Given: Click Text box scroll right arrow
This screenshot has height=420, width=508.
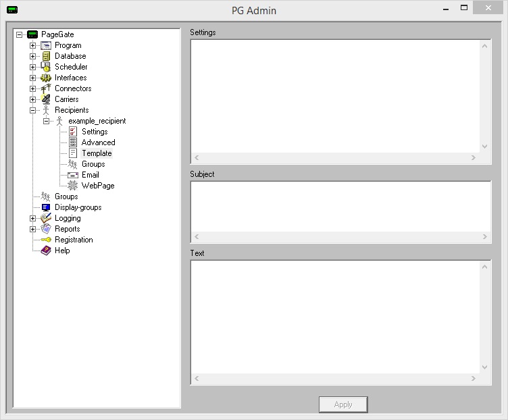Looking at the screenshot, I should point(474,379).
